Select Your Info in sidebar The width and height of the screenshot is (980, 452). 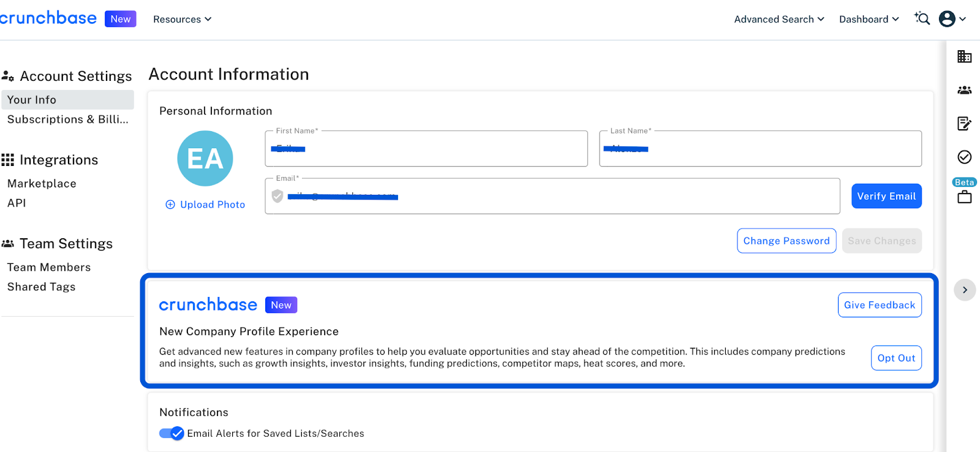click(68, 100)
